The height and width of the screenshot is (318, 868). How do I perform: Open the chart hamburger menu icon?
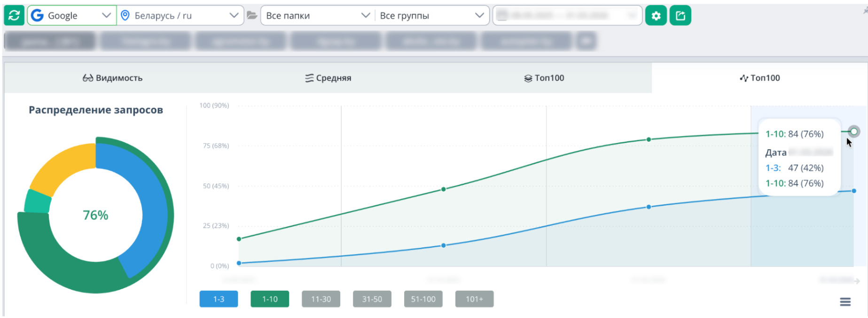845,302
